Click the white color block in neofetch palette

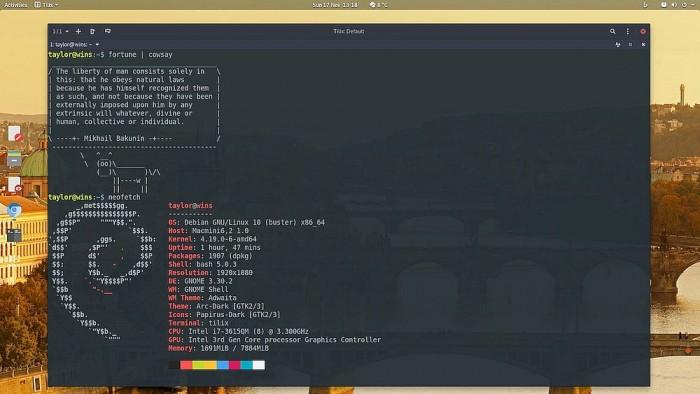click(x=259, y=365)
